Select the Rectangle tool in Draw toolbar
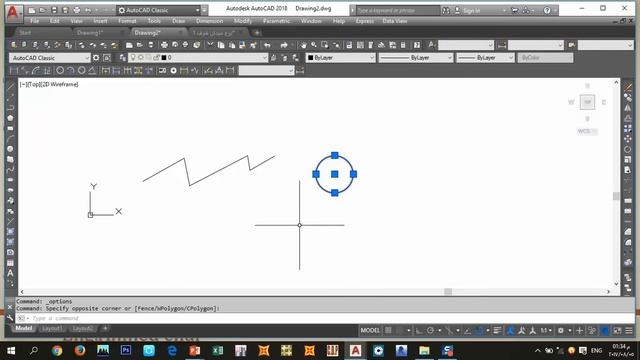The height and width of the screenshot is (360, 640). point(10,128)
